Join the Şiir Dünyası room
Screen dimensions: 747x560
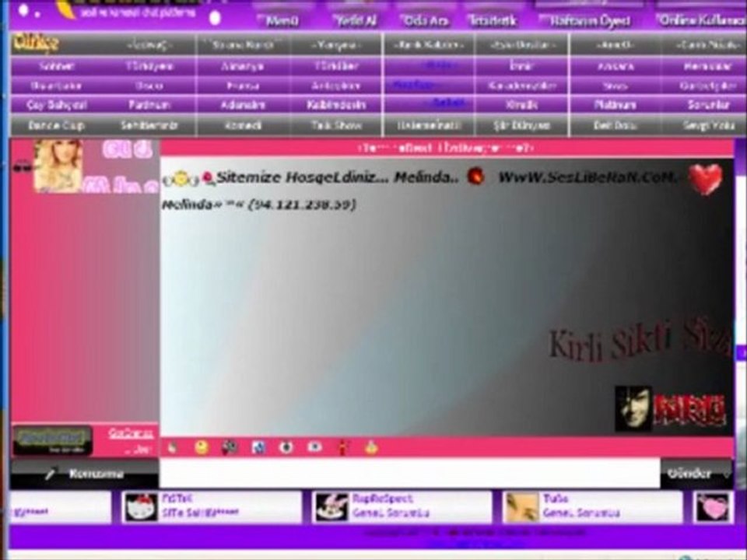521,126
